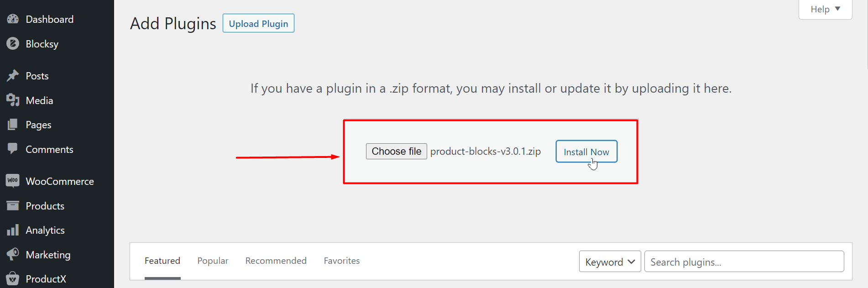Open the Comments bubble icon
This screenshot has height=288, width=868.
click(13, 149)
